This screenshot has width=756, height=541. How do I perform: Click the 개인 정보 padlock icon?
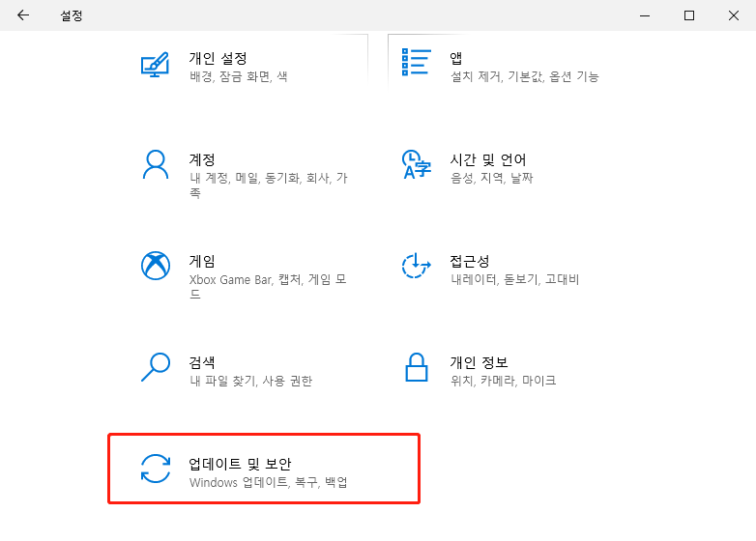click(416, 367)
